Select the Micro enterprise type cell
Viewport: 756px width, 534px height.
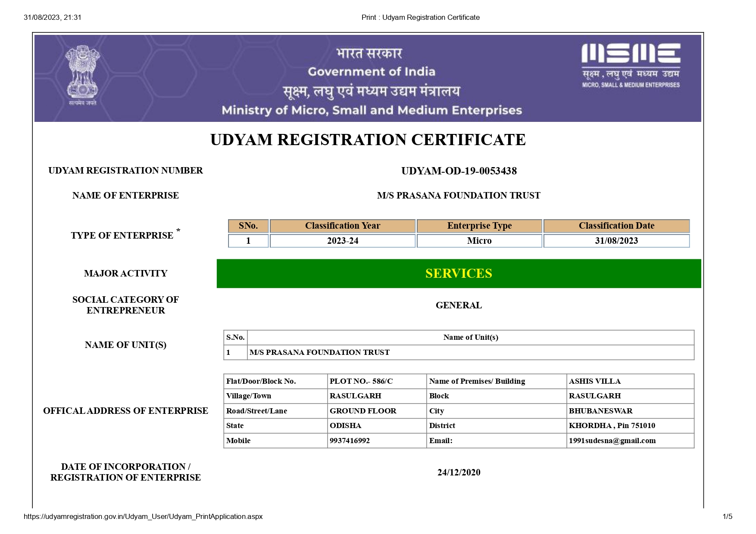tap(479, 241)
